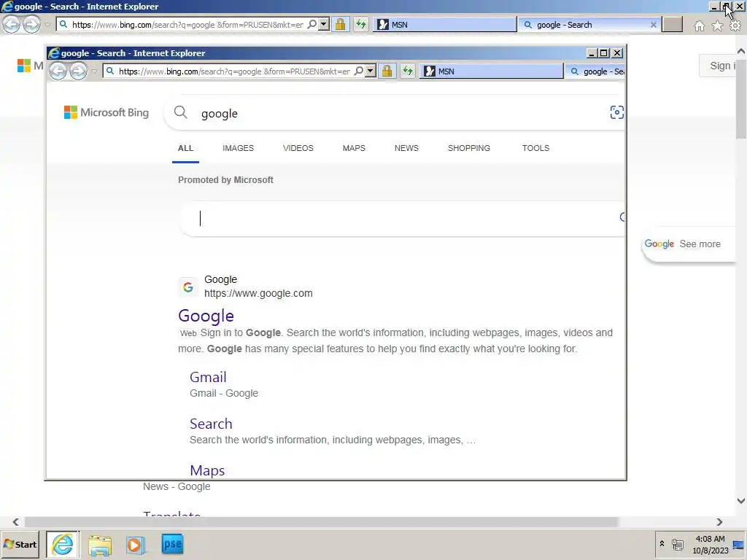
Task: Open the pse application taskbar icon
Action: pyautogui.click(x=172, y=544)
